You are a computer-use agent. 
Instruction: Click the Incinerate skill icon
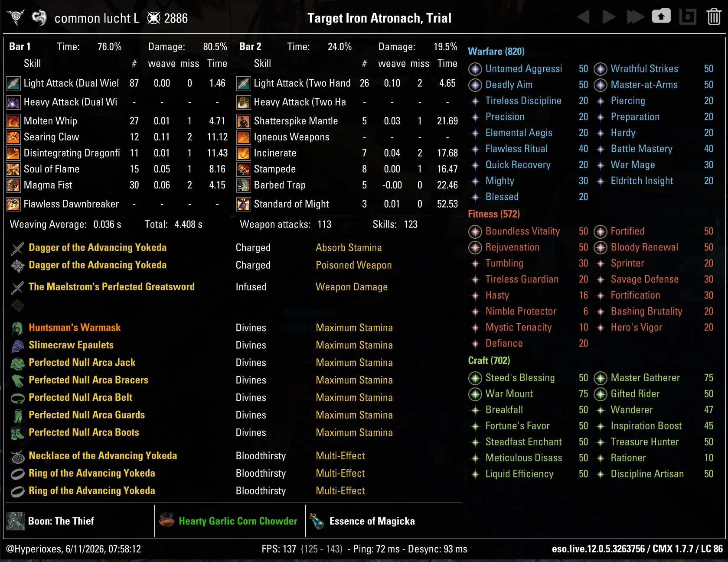(x=244, y=153)
